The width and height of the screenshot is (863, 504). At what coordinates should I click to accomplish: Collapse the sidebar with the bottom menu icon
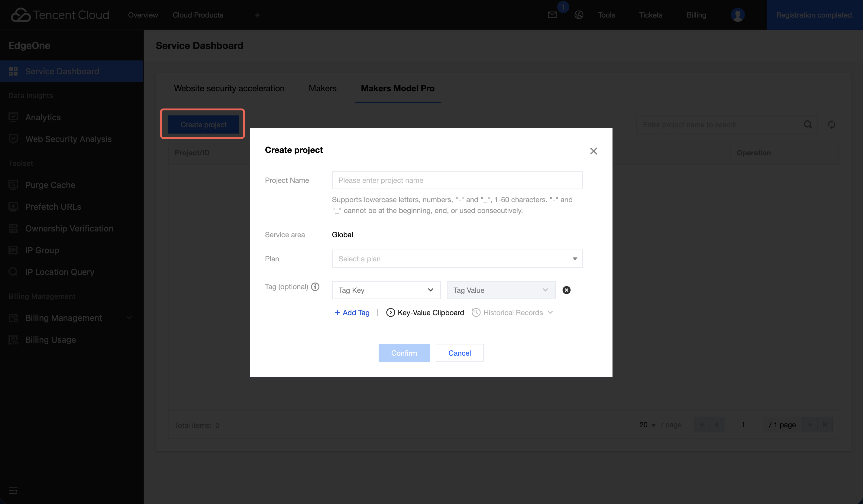click(x=13, y=491)
